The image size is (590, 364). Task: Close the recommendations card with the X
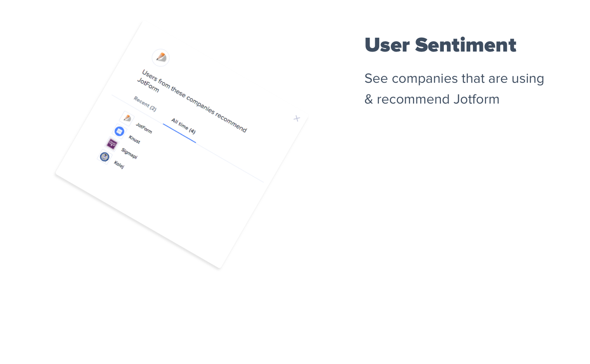point(297,118)
